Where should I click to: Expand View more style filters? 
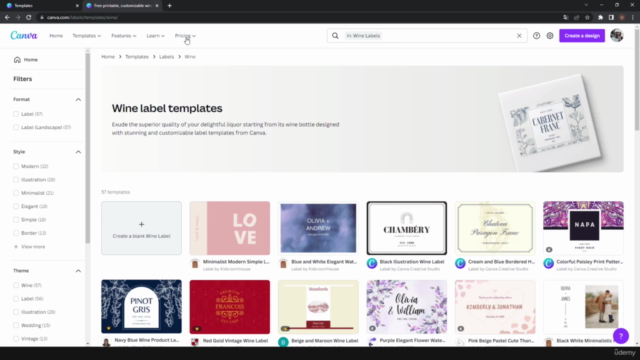(29, 247)
